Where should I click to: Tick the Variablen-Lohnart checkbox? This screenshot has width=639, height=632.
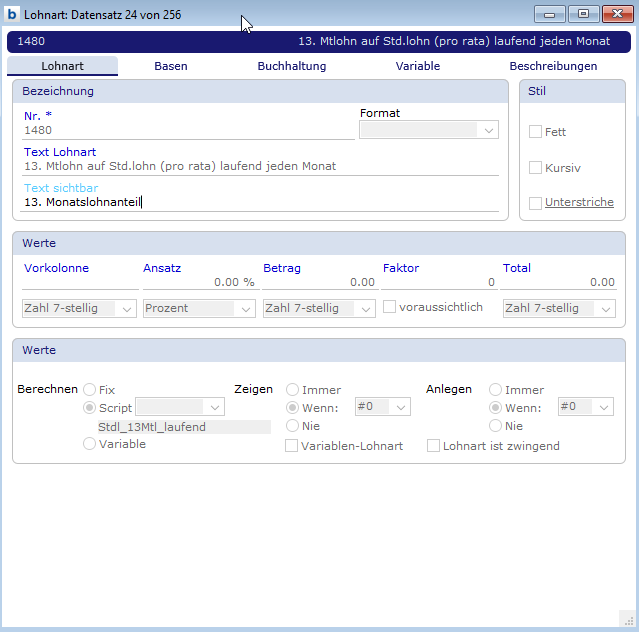pyautogui.click(x=292, y=446)
